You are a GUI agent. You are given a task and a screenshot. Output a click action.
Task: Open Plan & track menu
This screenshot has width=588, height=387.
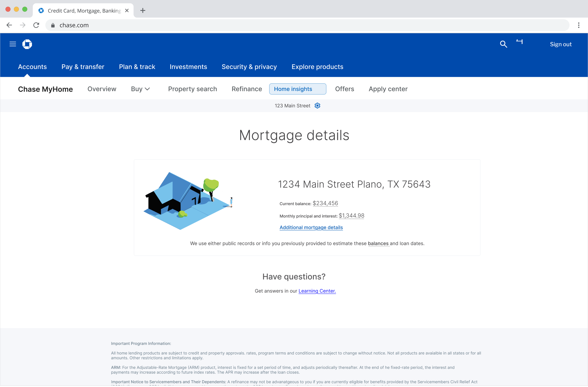137,67
